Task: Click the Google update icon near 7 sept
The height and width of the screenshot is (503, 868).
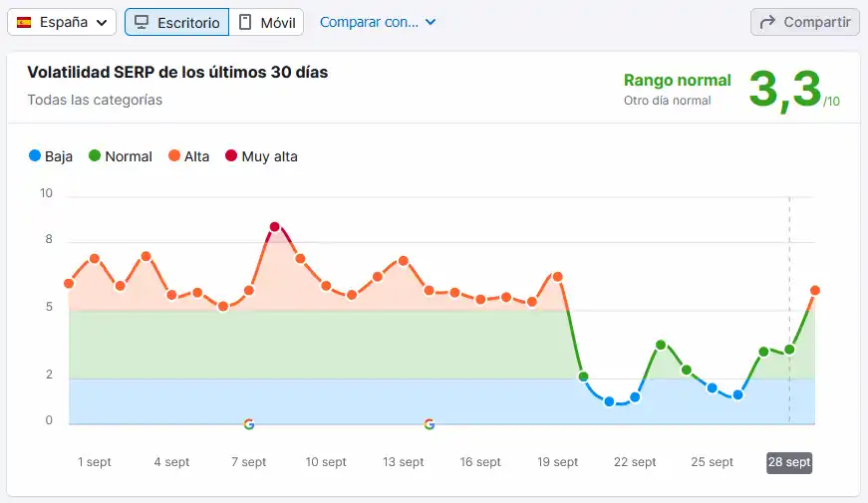Action: (x=249, y=424)
